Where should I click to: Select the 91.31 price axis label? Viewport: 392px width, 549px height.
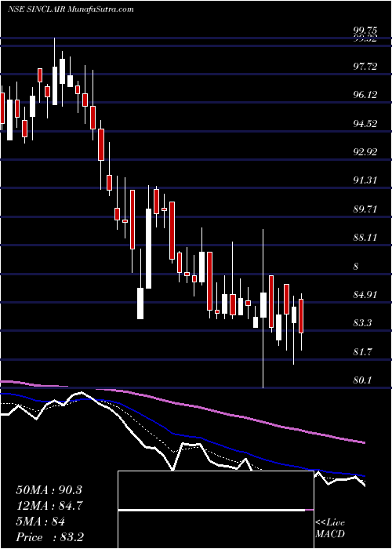point(365,180)
